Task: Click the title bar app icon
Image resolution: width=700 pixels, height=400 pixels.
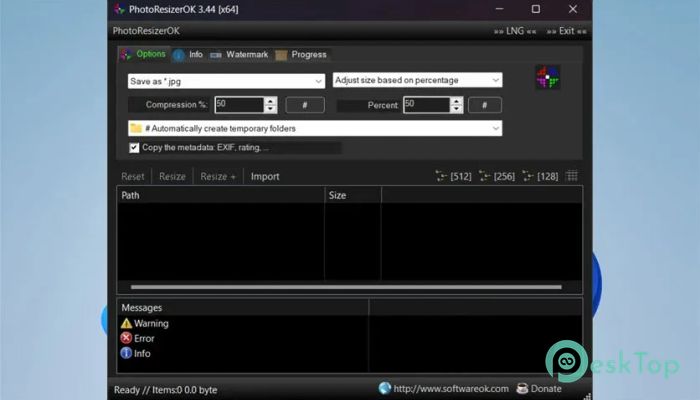Action: point(119,9)
